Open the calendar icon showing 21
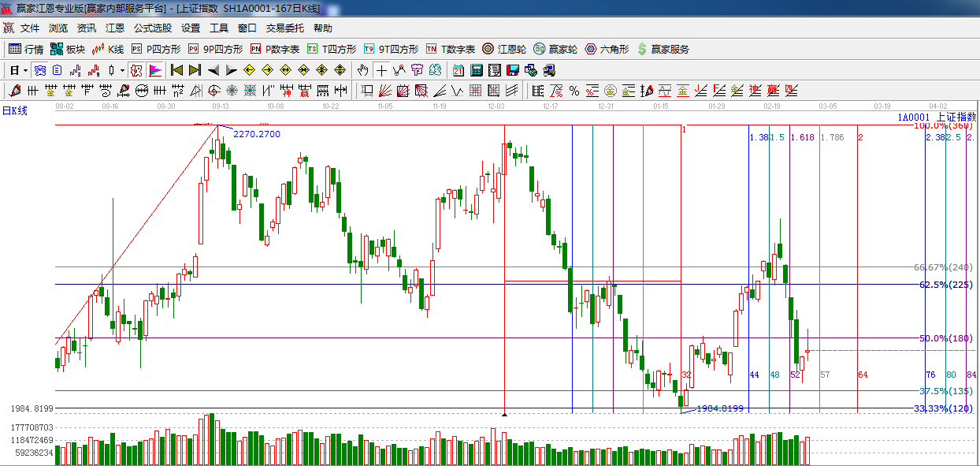980x466 pixels. click(458, 70)
